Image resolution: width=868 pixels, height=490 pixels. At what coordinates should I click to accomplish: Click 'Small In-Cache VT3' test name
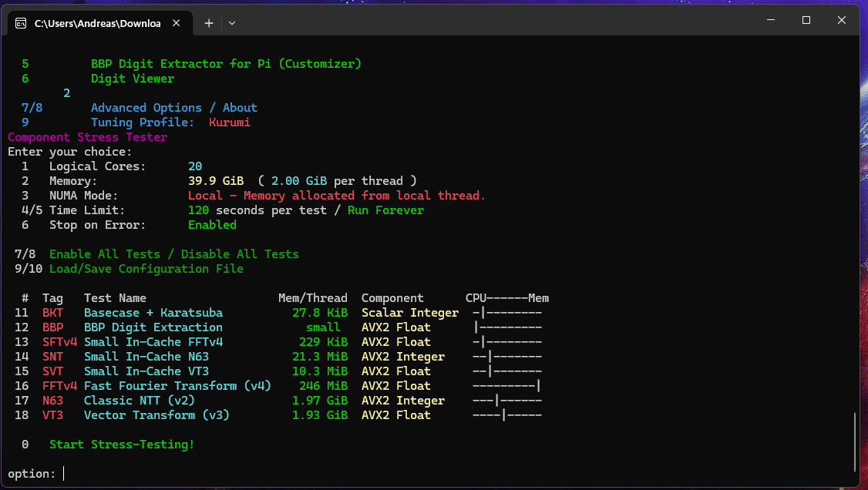146,371
